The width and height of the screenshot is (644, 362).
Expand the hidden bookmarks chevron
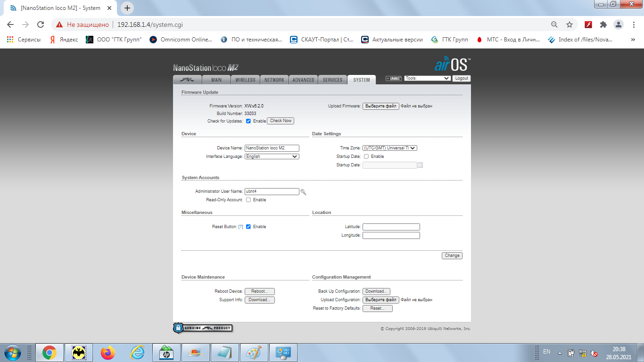[x=633, y=40]
